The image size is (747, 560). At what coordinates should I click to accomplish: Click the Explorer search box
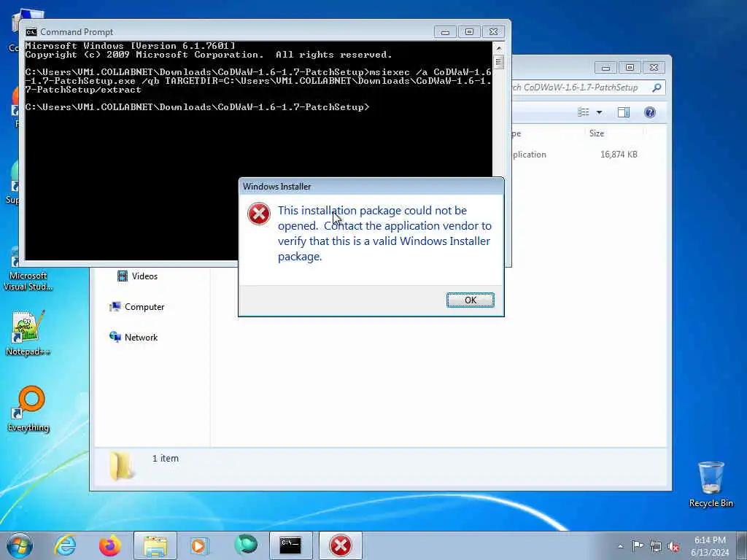pos(589,87)
